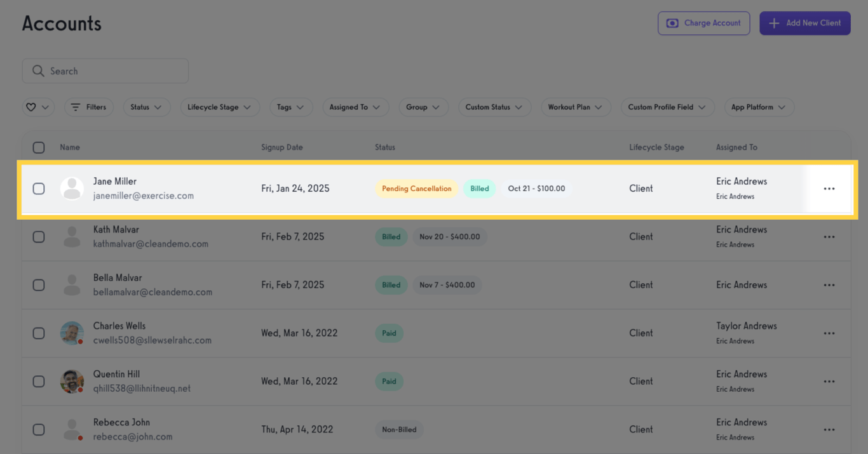Open Kath Malvar's three-dot actions menu
Screen dimensions: 868x454
point(829,237)
